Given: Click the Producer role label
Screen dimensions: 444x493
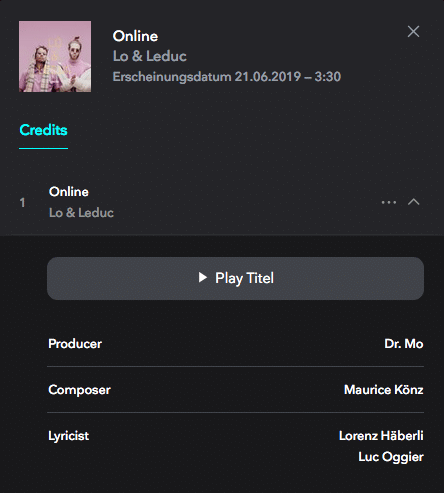Looking at the screenshot, I should [x=75, y=344].
